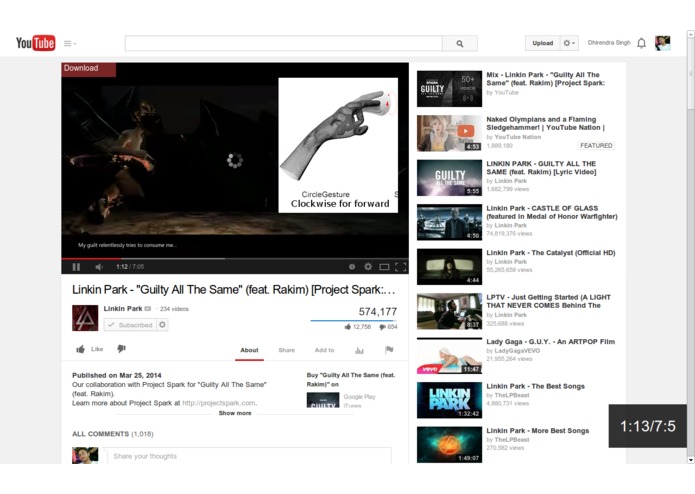
Task: Click the red Download overlay button
Action: coord(89,69)
